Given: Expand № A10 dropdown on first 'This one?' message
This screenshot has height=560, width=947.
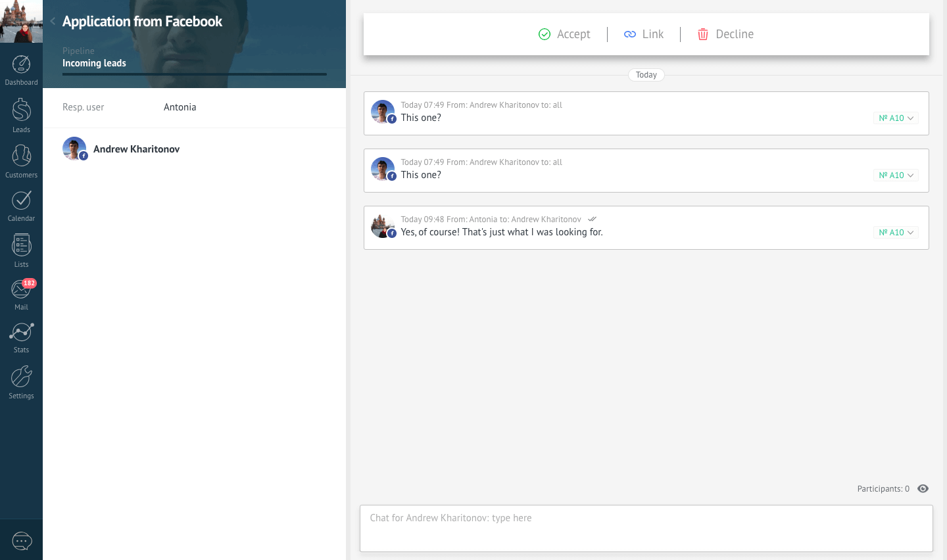Looking at the screenshot, I should (x=896, y=118).
